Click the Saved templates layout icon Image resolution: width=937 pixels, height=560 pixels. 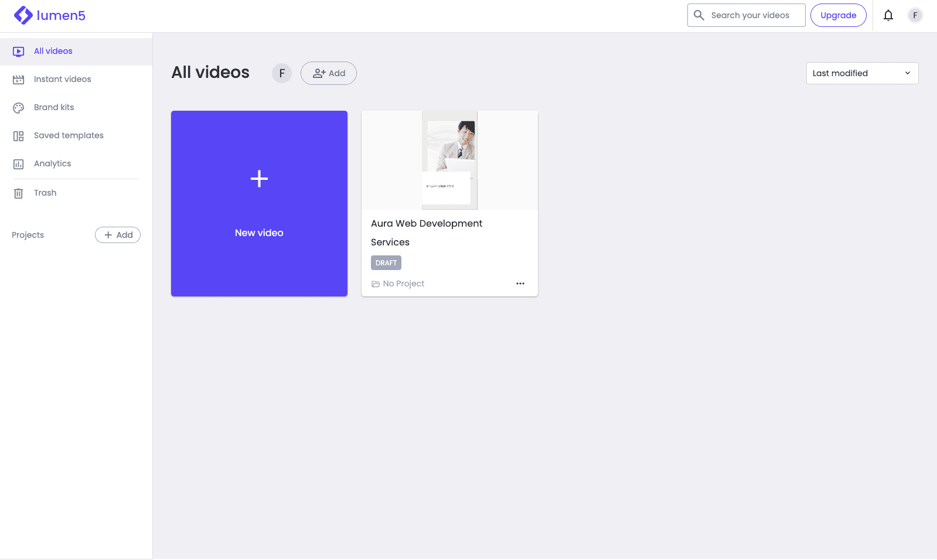tap(19, 136)
